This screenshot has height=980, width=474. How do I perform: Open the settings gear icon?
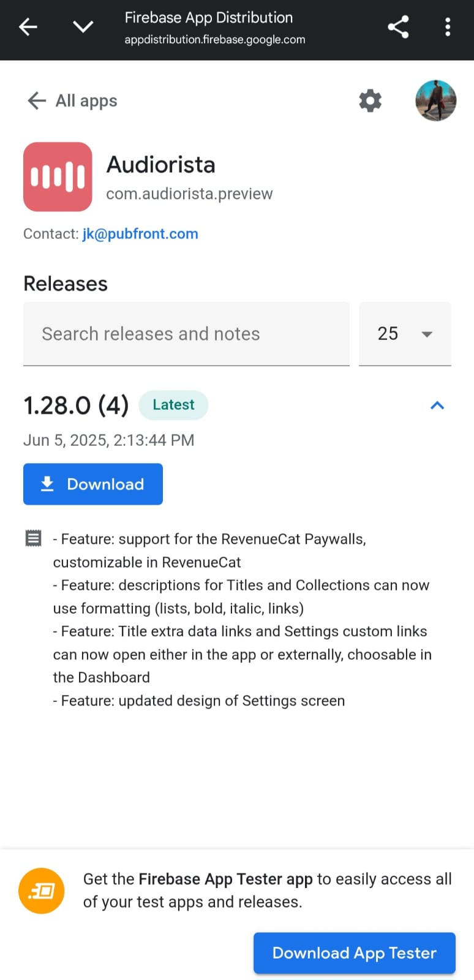[370, 100]
